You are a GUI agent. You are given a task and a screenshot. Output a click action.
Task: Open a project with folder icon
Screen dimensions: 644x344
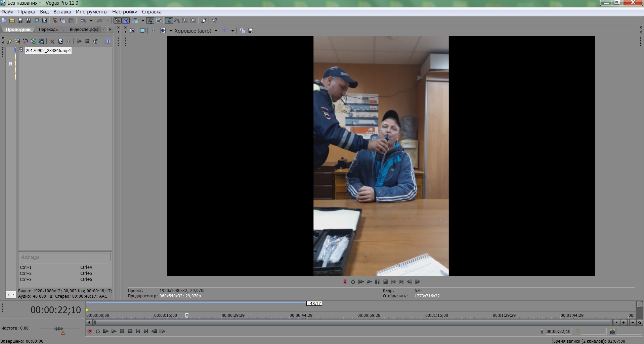pyautogui.click(x=12, y=20)
